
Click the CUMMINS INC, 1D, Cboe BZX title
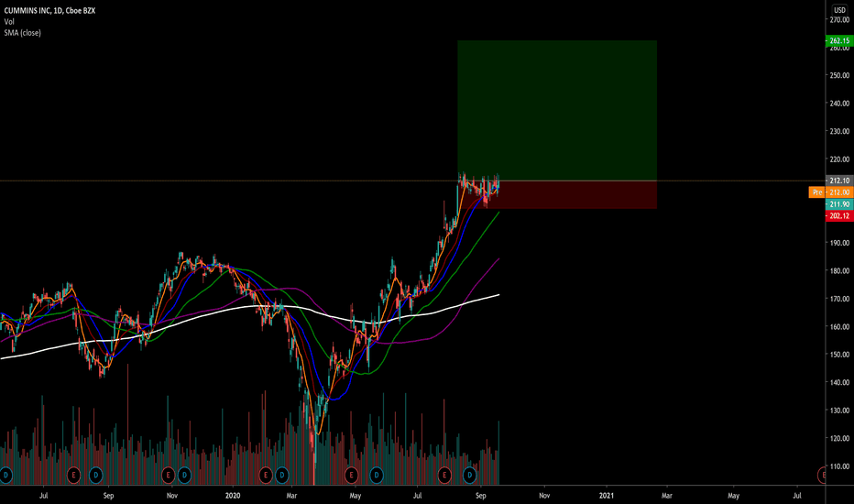[49, 10]
